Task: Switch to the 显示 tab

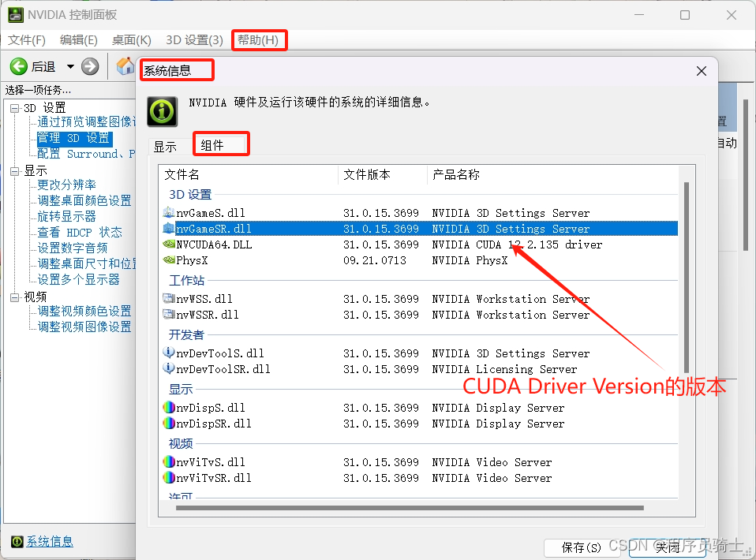Action: pos(167,144)
